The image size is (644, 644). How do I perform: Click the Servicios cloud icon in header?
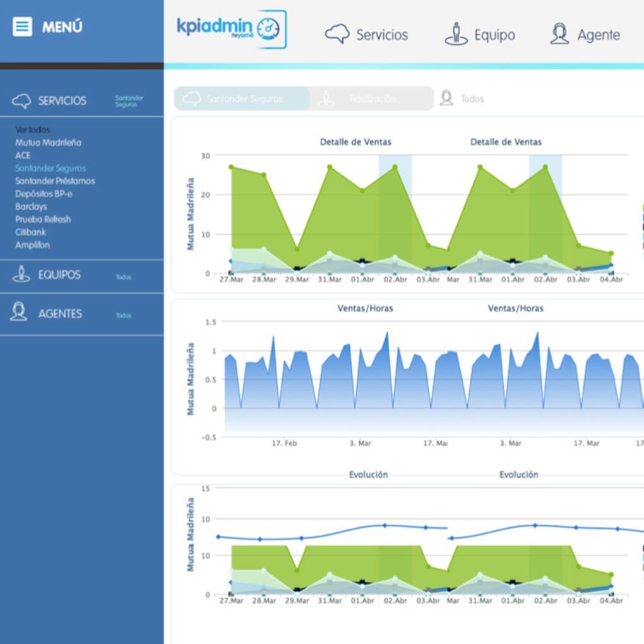[337, 34]
